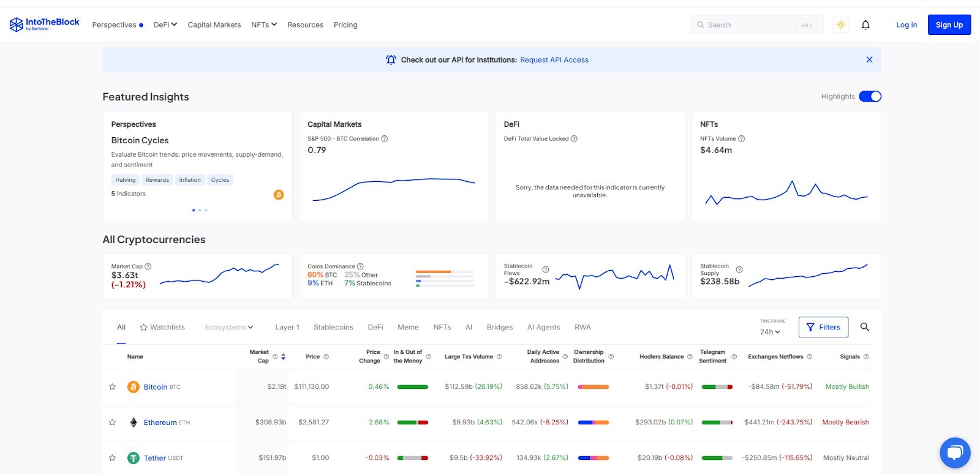Star Bitcoin for watchlist
This screenshot has height=474, width=980.
click(x=112, y=387)
